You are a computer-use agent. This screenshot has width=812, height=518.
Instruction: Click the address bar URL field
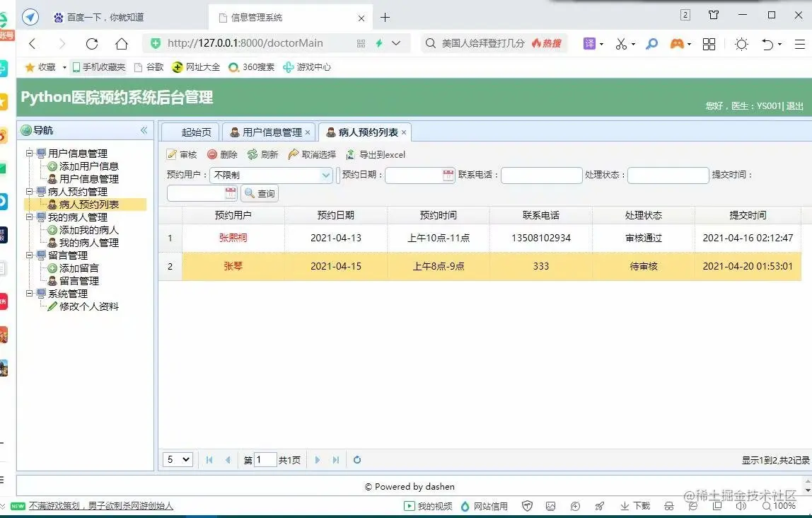coord(245,43)
